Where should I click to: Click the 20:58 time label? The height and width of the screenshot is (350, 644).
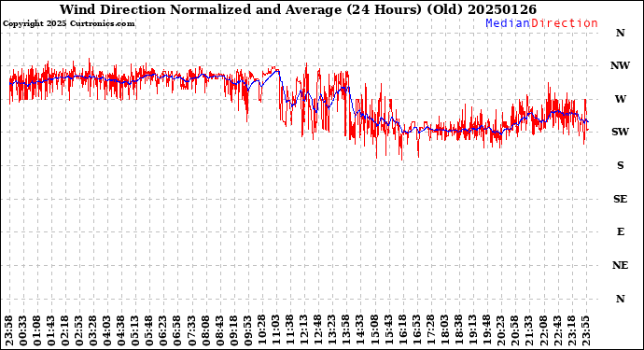point(515,331)
